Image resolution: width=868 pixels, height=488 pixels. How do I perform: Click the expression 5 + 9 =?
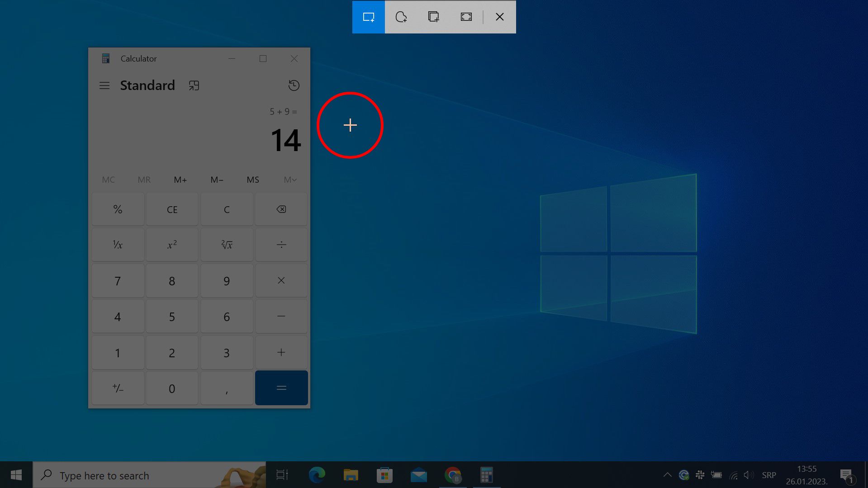tap(284, 112)
